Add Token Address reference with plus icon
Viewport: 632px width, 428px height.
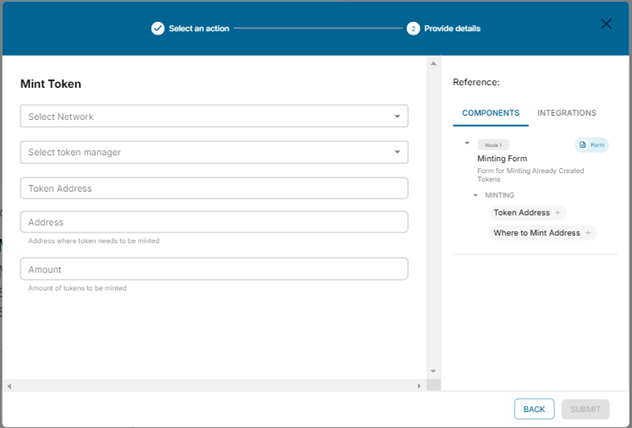[558, 212]
